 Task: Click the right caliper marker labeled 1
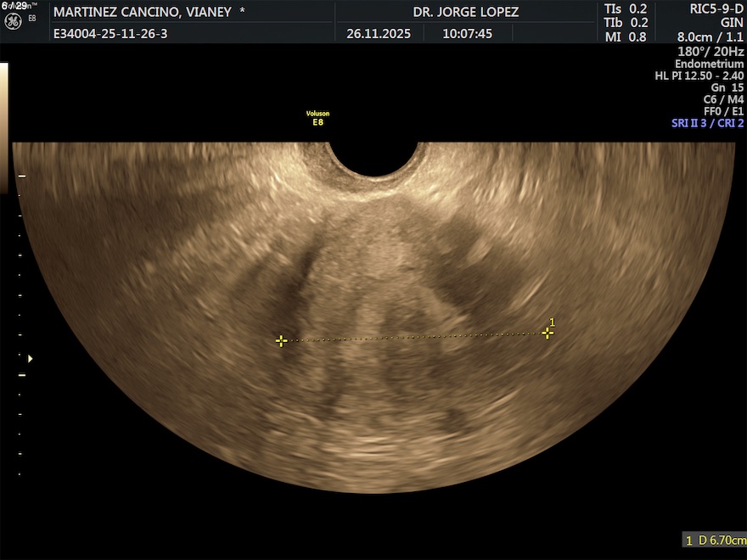tap(548, 333)
